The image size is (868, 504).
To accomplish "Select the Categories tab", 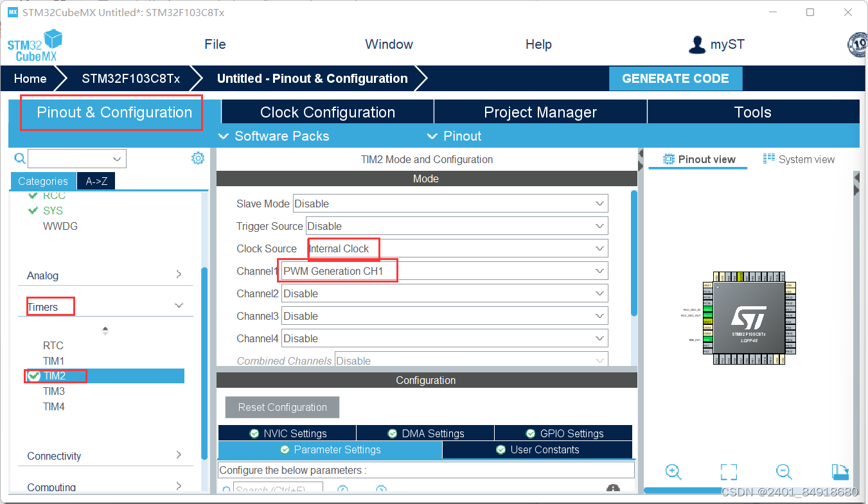I will (x=43, y=181).
